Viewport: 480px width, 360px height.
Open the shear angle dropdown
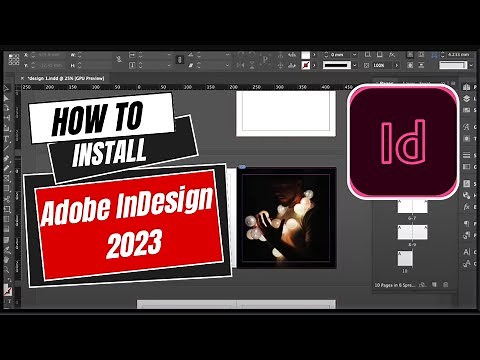pyautogui.click(x=228, y=65)
